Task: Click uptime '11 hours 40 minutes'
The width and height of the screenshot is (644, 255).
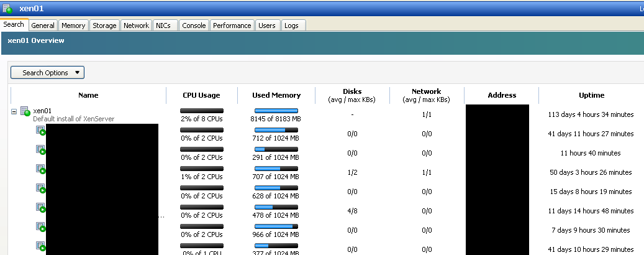Action: pos(591,153)
